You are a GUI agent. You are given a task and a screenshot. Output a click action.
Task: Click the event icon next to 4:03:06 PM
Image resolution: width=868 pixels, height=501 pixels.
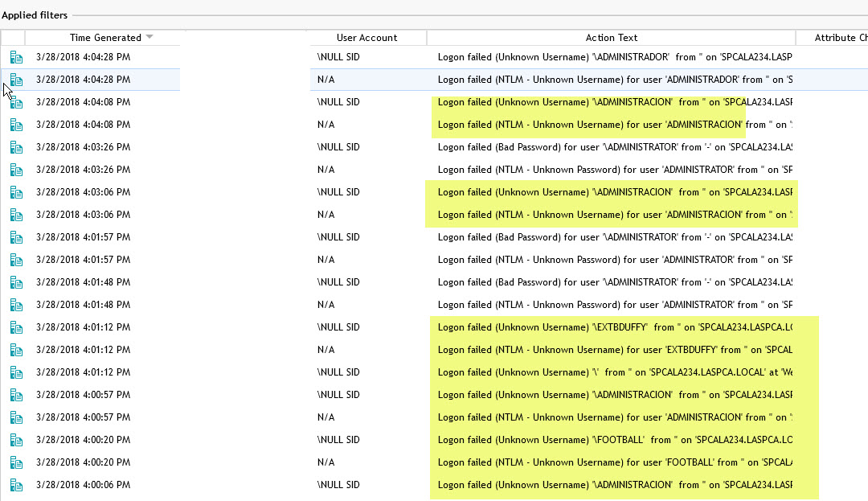pos(16,191)
